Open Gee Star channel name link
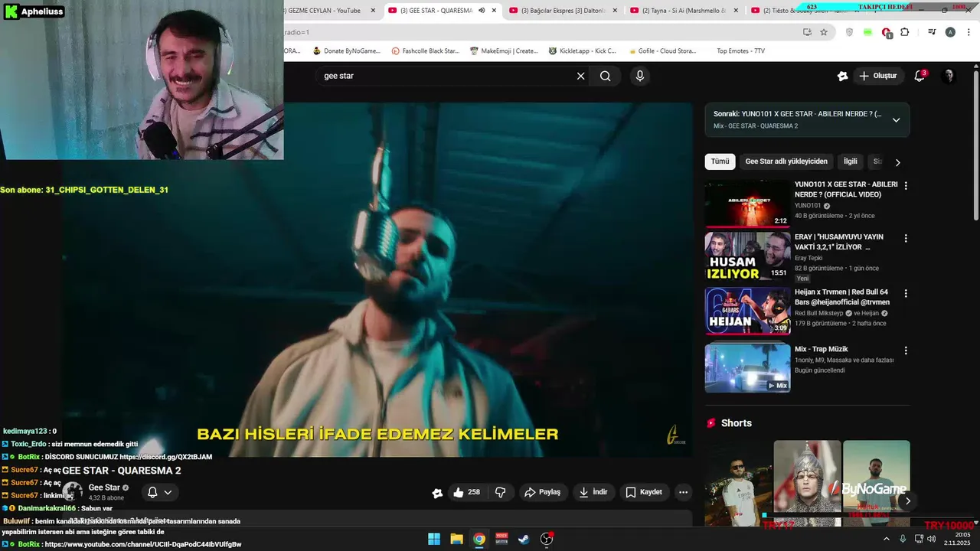The height and width of the screenshot is (551, 980). click(x=104, y=487)
